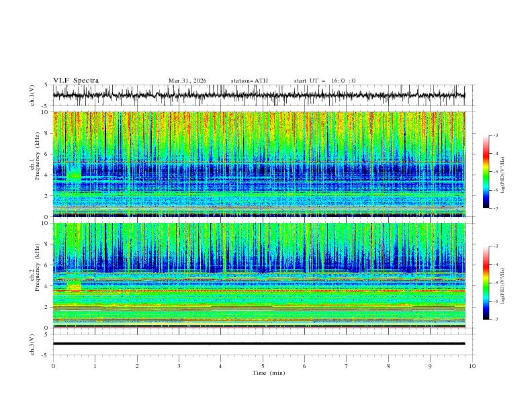Viewport: 532px width, 411px height.
Task: Click the date 'Mar.31, 2026'
Action: 187,81
